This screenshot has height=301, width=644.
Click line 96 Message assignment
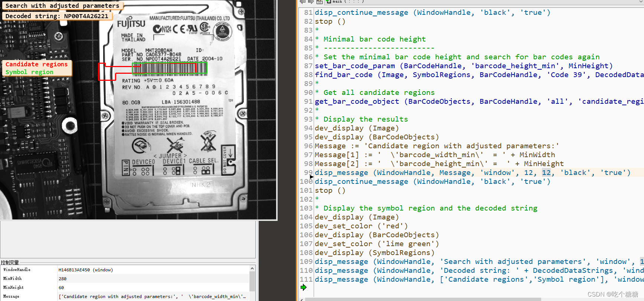(437, 146)
